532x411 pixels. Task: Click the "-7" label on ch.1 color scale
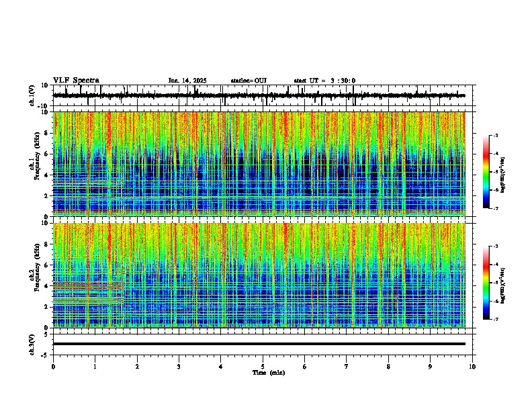click(x=496, y=208)
